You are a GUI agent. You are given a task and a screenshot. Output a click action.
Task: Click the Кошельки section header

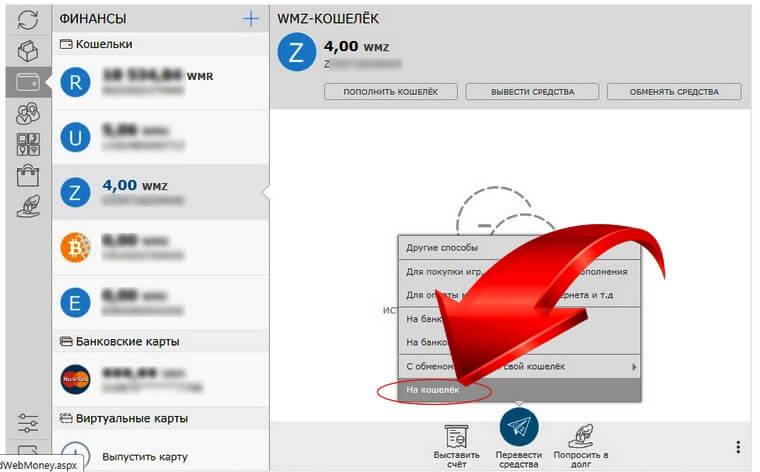pyautogui.click(x=160, y=44)
